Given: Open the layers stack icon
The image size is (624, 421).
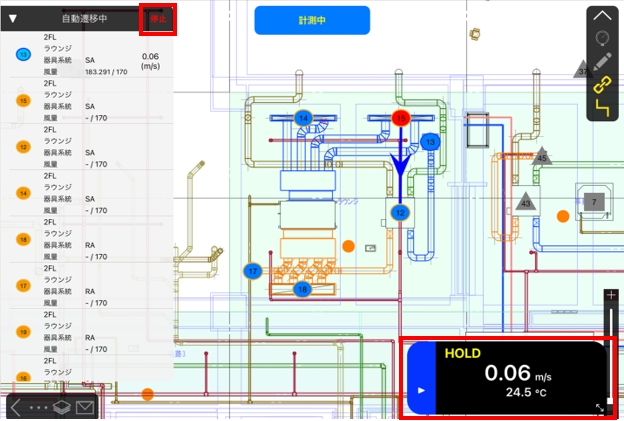Looking at the screenshot, I should click(61, 408).
